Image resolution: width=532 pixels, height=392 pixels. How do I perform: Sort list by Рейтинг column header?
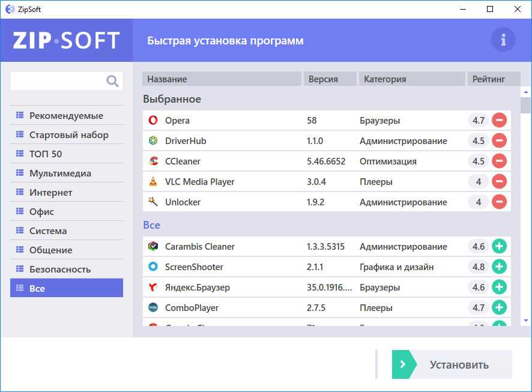pyautogui.click(x=488, y=79)
